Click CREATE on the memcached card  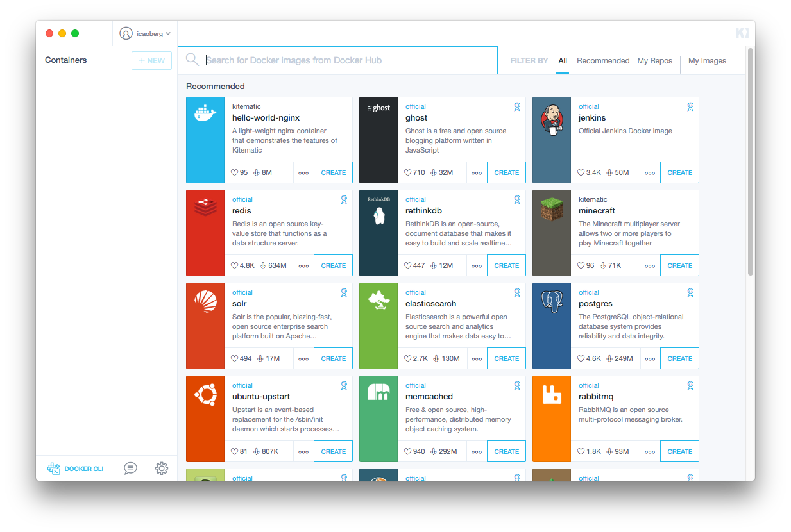[x=506, y=451]
